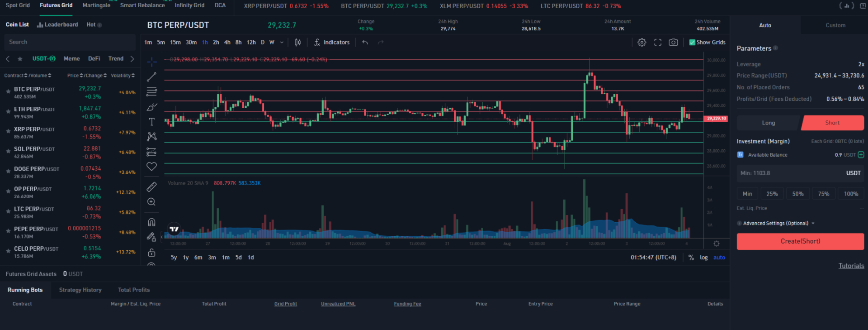Select the trend line drawing tool
This screenshot has height=330, width=868.
tap(151, 77)
